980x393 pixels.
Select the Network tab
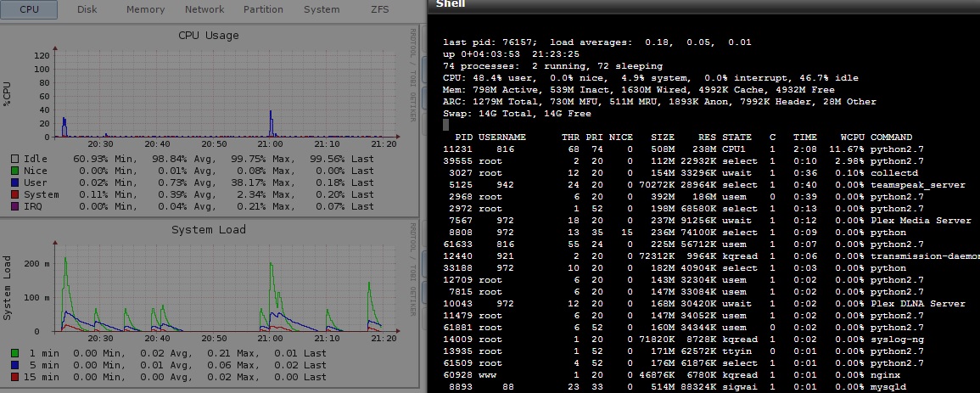pyautogui.click(x=204, y=9)
